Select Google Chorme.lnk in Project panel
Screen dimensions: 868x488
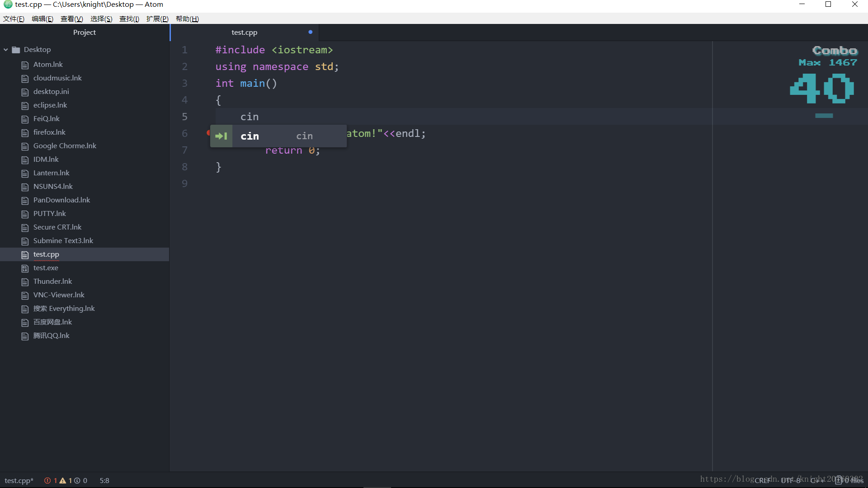pos(65,145)
